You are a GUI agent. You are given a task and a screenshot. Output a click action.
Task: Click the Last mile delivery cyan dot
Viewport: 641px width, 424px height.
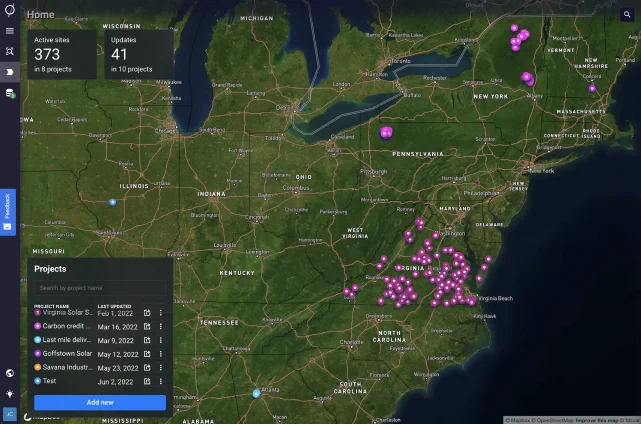[x=38, y=340]
